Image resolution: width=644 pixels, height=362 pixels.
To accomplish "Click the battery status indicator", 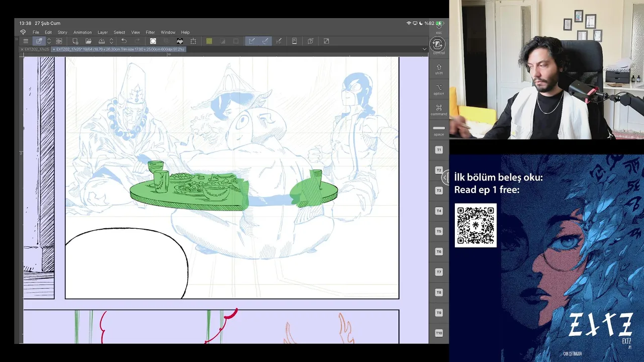I will (439, 23).
